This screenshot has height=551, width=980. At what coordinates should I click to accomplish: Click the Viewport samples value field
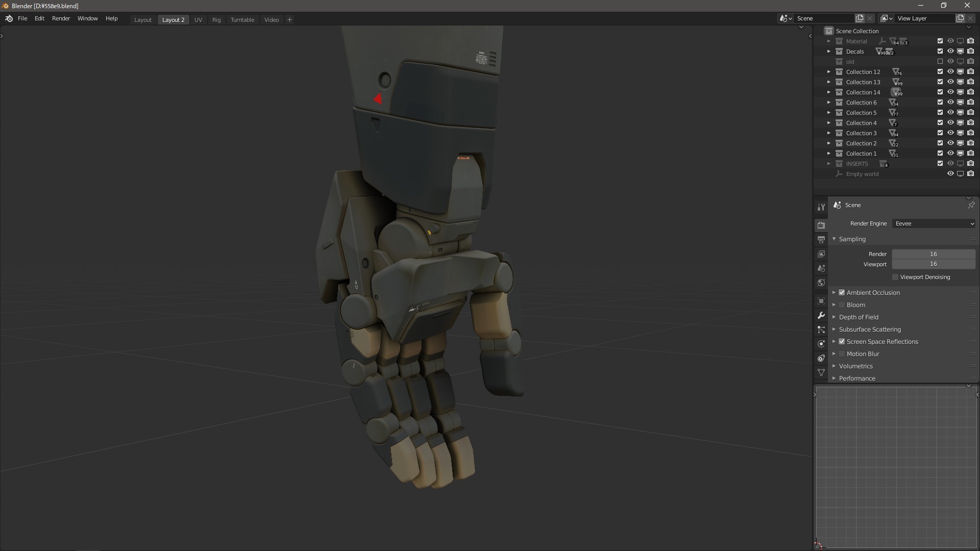coord(934,264)
